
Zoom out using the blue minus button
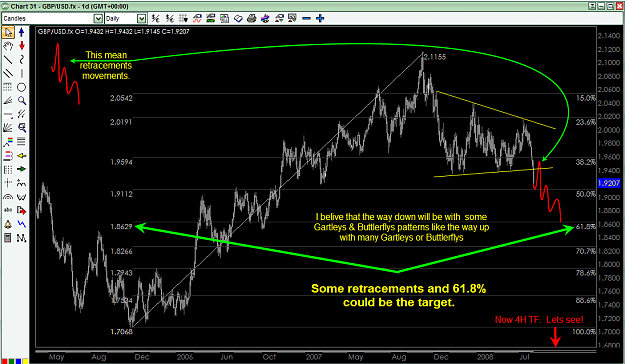(306, 18)
